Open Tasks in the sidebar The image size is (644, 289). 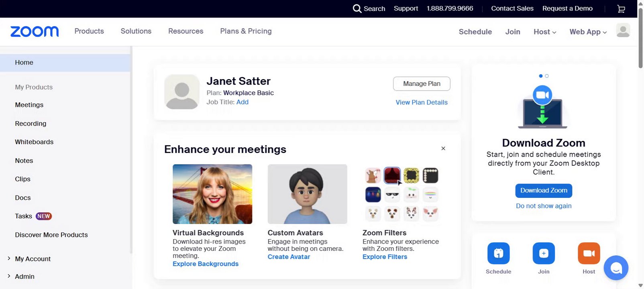coord(23,216)
